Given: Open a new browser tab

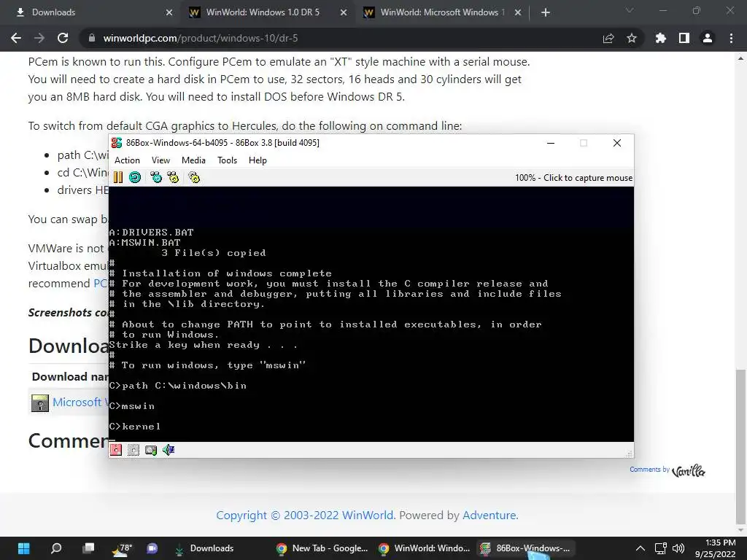Looking at the screenshot, I should click(546, 12).
